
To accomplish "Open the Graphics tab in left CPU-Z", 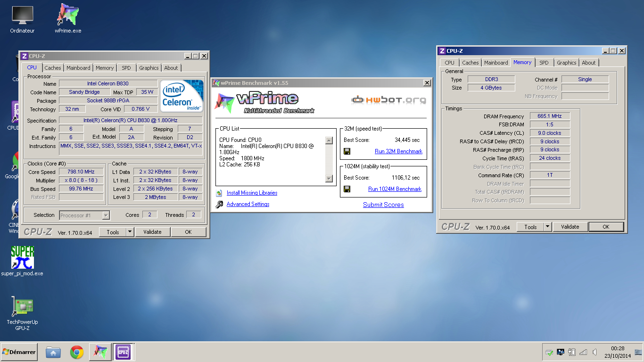I will click(149, 68).
